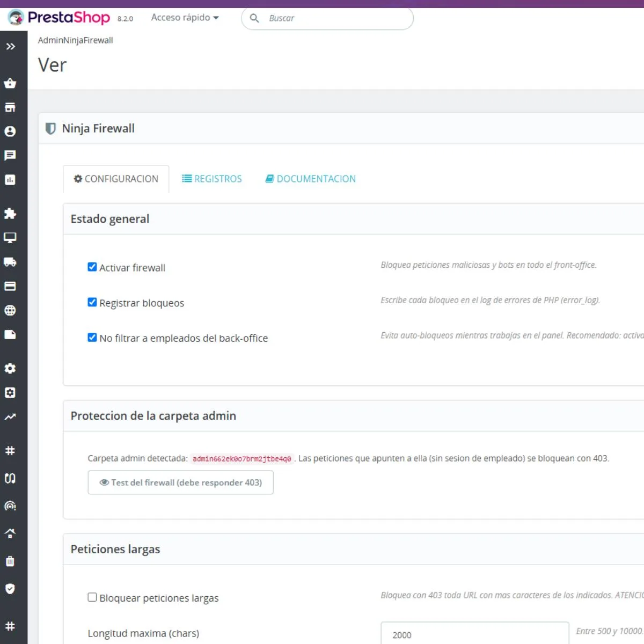Click the Entre 500 y 10000 hint

pyautogui.click(x=610, y=631)
